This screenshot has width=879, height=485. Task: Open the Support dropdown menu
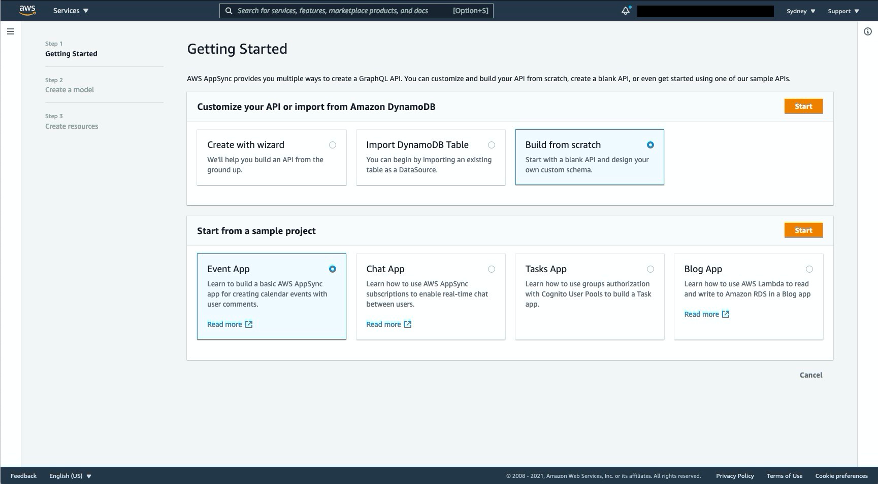point(843,11)
